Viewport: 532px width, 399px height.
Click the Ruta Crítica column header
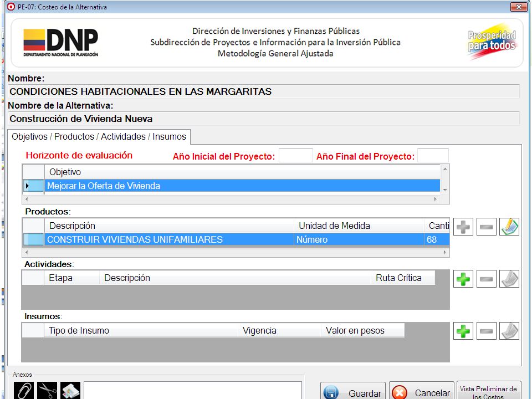403,278
